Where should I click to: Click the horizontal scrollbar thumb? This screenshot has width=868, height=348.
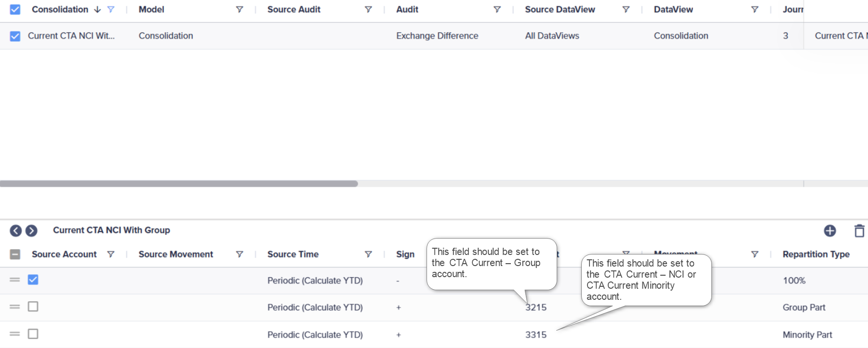(179, 184)
